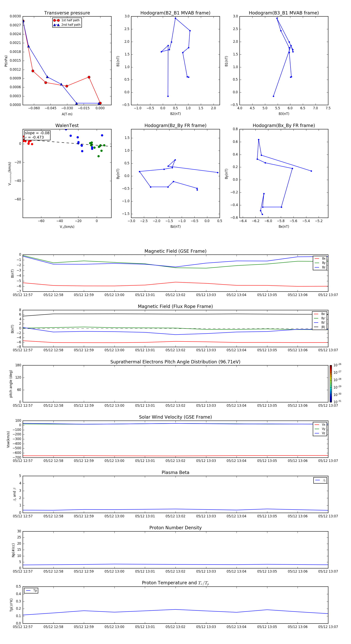This screenshot has height=644, width=351.
Task: Select the 'By' entry in GSE legend
Action: pos(320,263)
